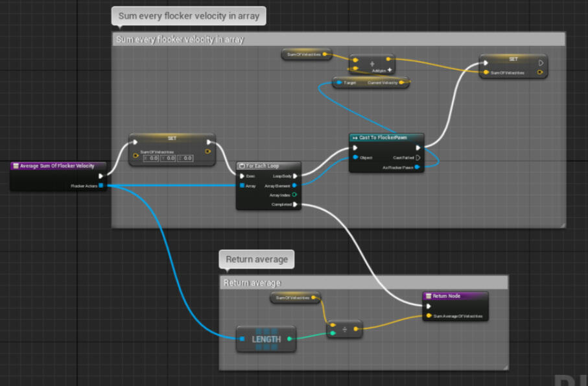588x386 pixels.
Task: Click the Cast Failed exec output pin
Action: (x=418, y=157)
